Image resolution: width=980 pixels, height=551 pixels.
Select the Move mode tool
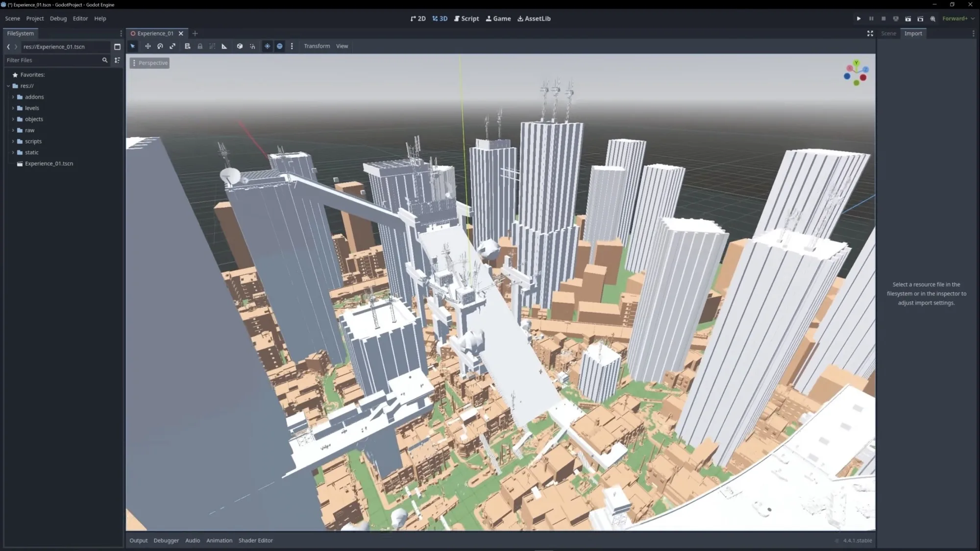coord(147,46)
